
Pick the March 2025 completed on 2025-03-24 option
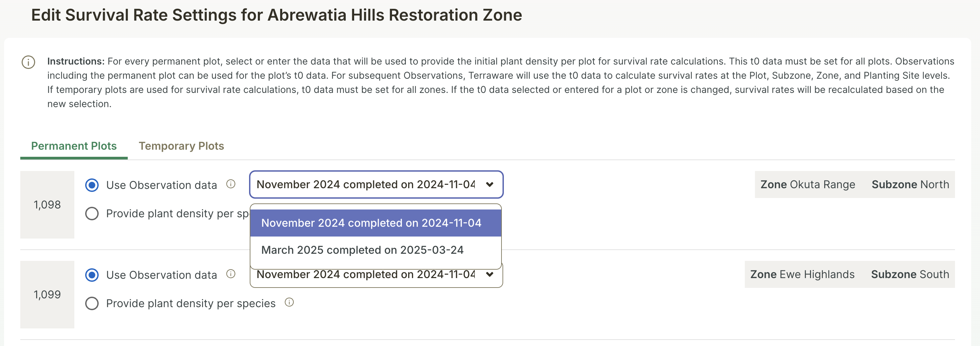362,250
